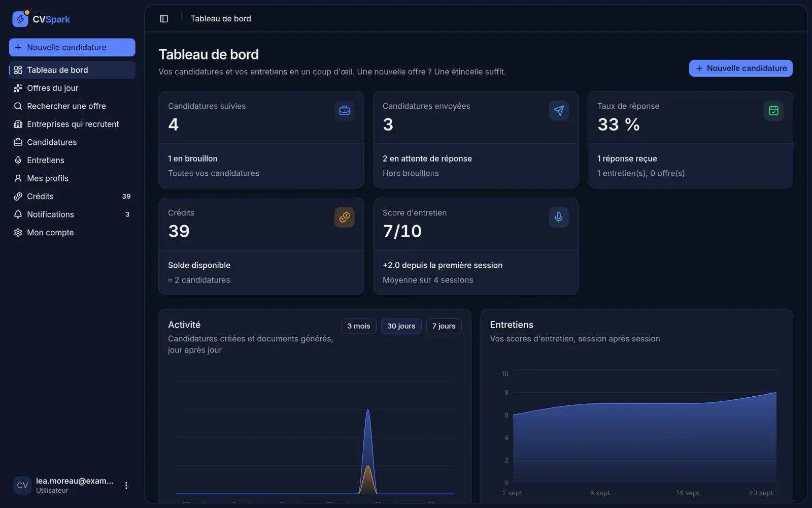This screenshot has width=812, height=508.
Task: Select the 7 jours activity range
Action: click(444, 326)
